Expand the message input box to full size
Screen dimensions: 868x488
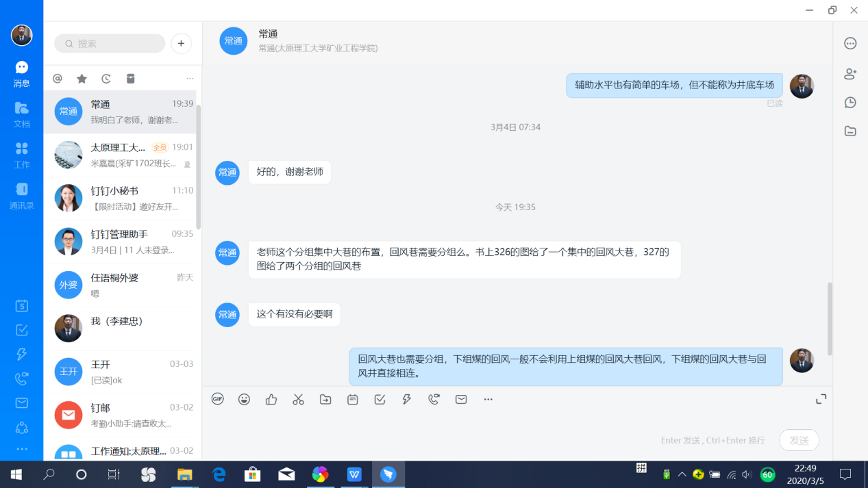coord(821,399)
